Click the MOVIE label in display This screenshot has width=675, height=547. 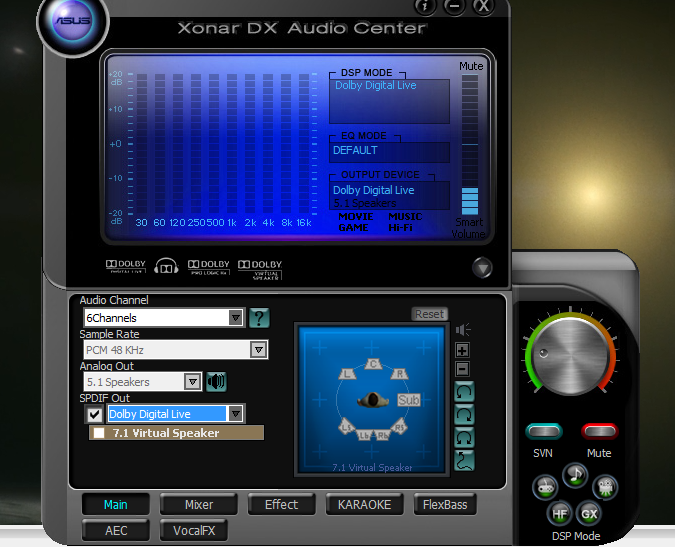tap(356, 216)
